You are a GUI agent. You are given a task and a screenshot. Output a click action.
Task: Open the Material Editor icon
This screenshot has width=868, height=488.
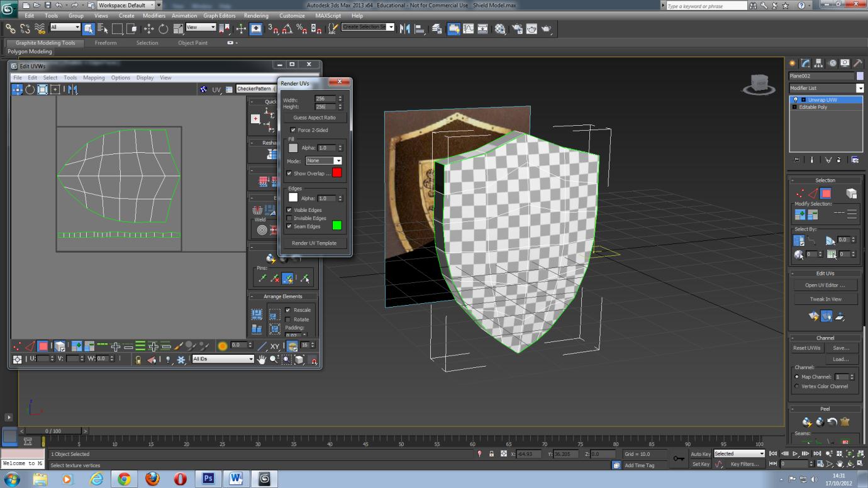[500, 28]
